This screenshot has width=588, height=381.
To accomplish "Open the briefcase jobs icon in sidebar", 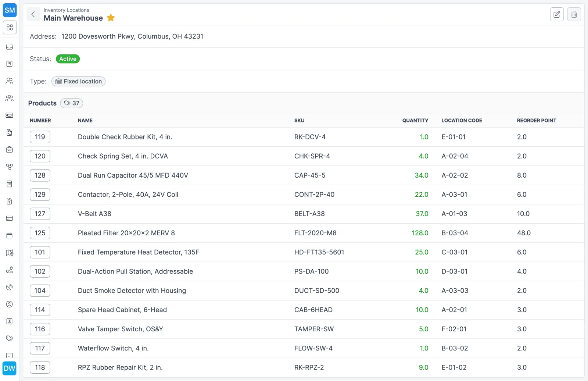I will [x=10, y=150].
